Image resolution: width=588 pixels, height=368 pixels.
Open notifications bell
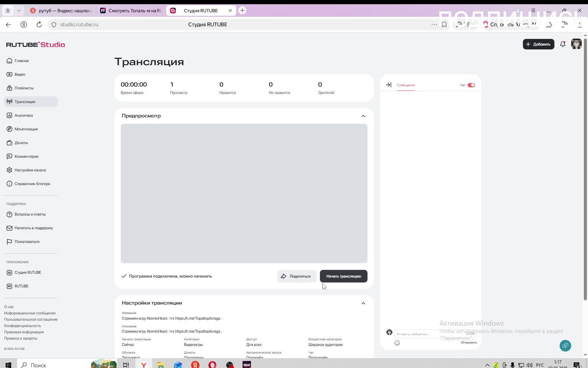(x=563, y=44)
